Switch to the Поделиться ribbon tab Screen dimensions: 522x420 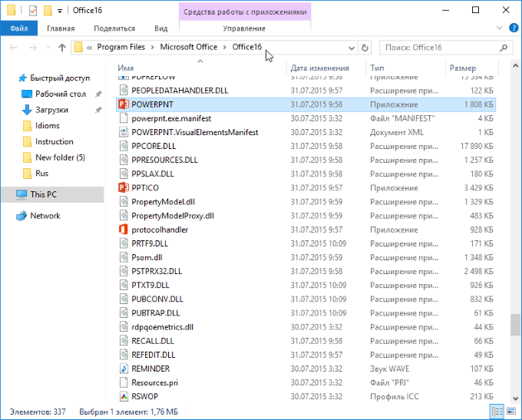[114, 28]
